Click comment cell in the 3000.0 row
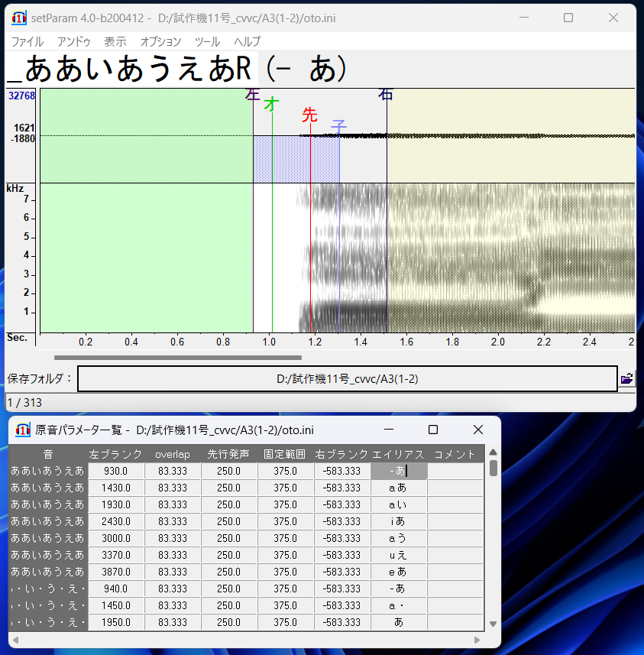This screenshot has width=644, height=655. pos(455,539)
